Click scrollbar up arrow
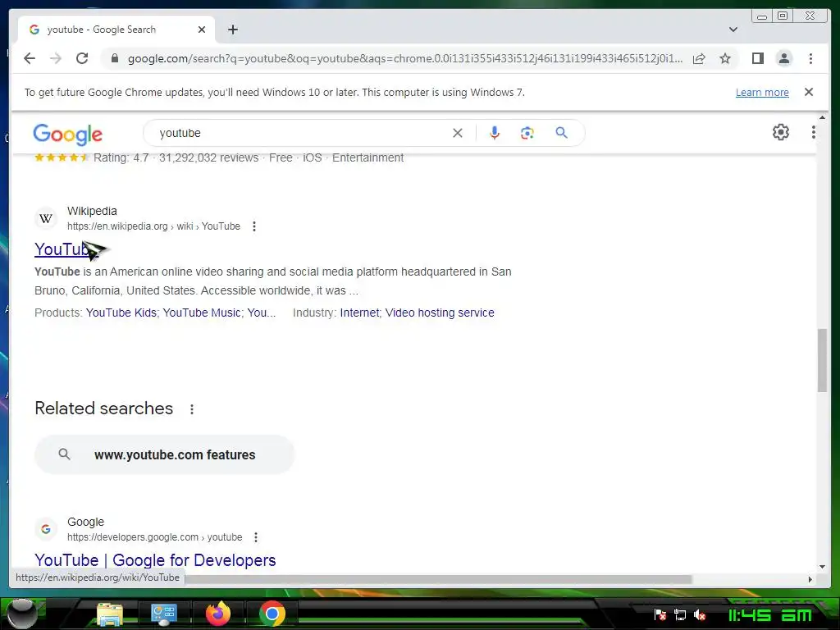The image size is (840, 630). click(x=822, y=116)
